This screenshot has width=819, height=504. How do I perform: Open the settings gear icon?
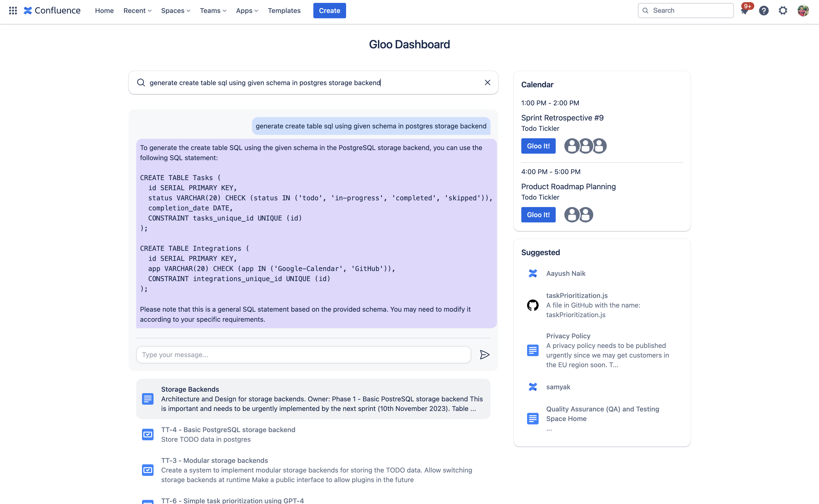click(783, 11)
